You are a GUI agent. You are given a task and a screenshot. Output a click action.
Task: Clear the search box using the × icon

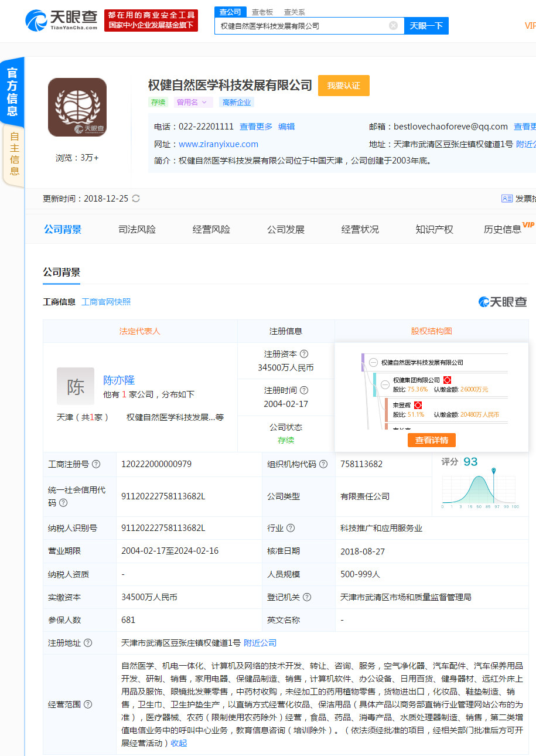pyautogui.click(x=392, y=26)
